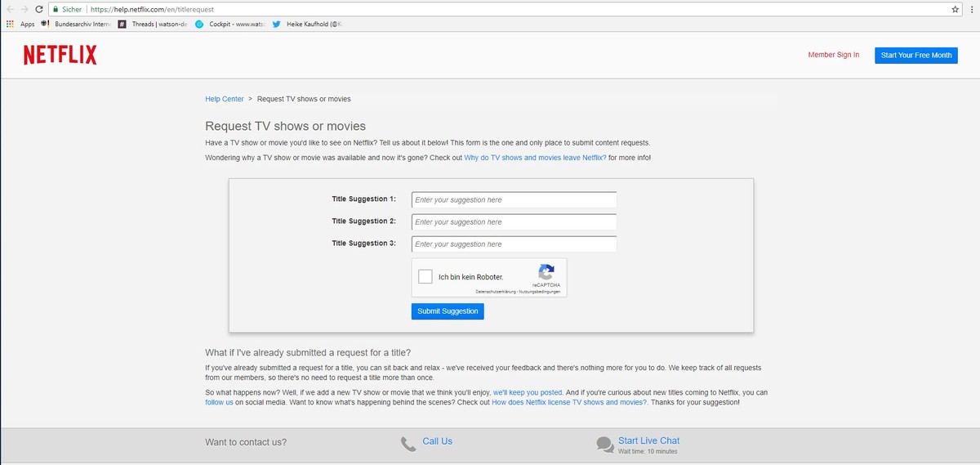Open 'How does Netflix license TV shows' link

570,402
